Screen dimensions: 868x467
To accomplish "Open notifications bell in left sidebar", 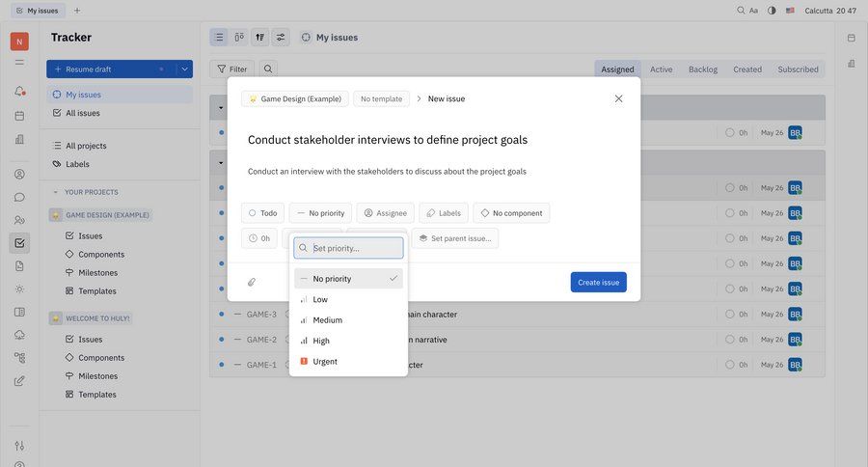I will (x=19, y=91).
